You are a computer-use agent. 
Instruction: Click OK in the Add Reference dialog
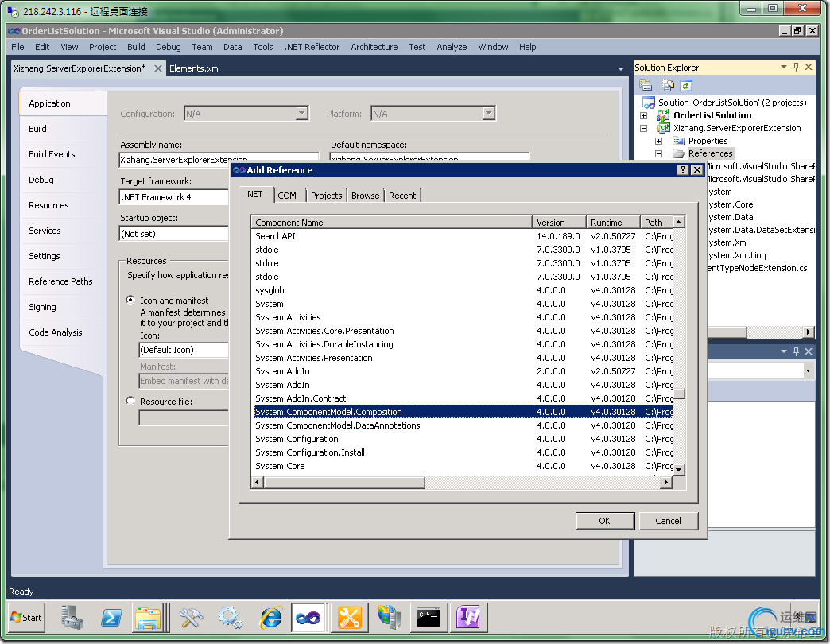coord(604,521)
